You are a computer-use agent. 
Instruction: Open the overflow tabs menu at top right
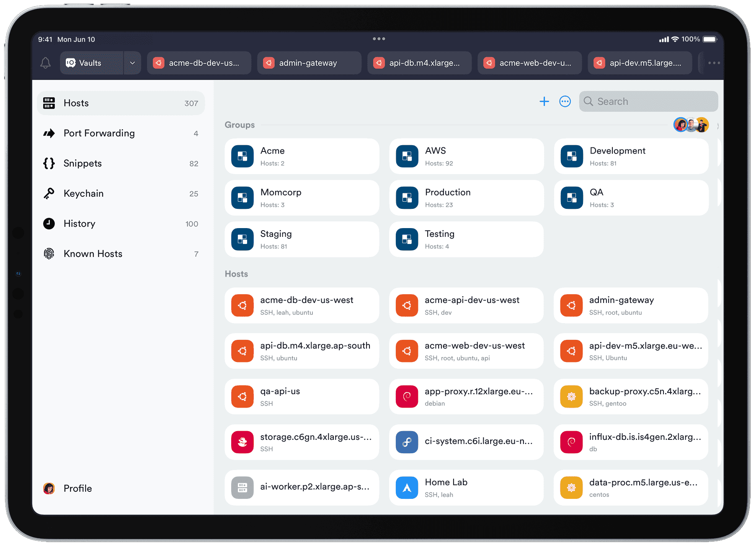tap(713, 63)
